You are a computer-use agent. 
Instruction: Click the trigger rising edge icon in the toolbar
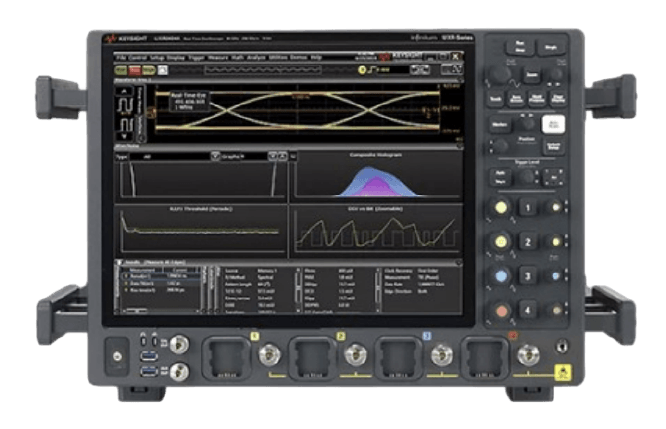pos(371,70)
